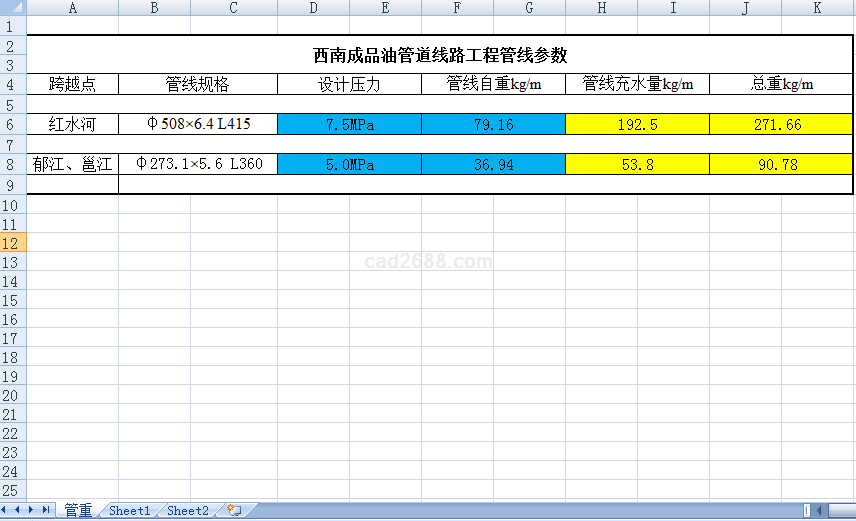Click the last sheet navigation arrow
This screenshot has height=521, width=856.
point(46,510)
